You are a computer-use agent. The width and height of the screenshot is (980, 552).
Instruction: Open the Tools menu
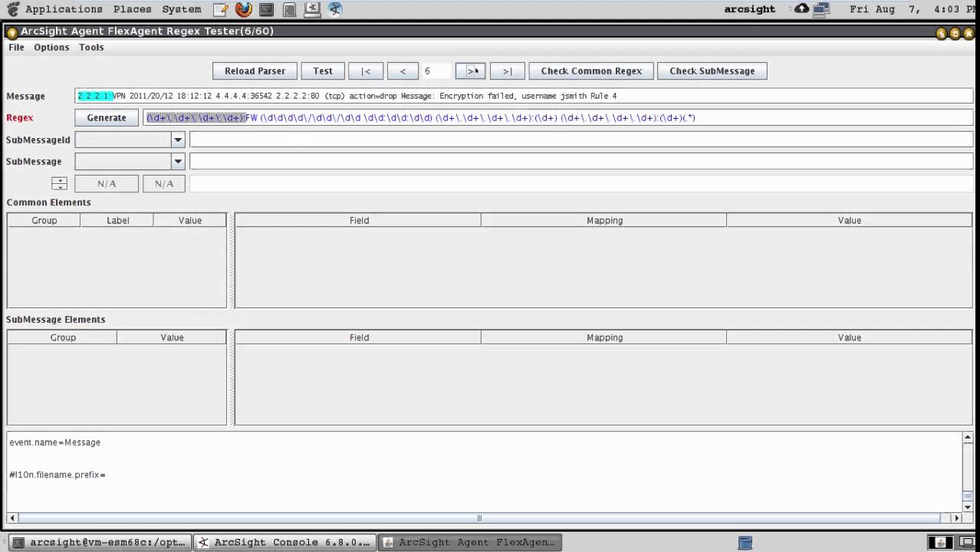coord(91,47)
